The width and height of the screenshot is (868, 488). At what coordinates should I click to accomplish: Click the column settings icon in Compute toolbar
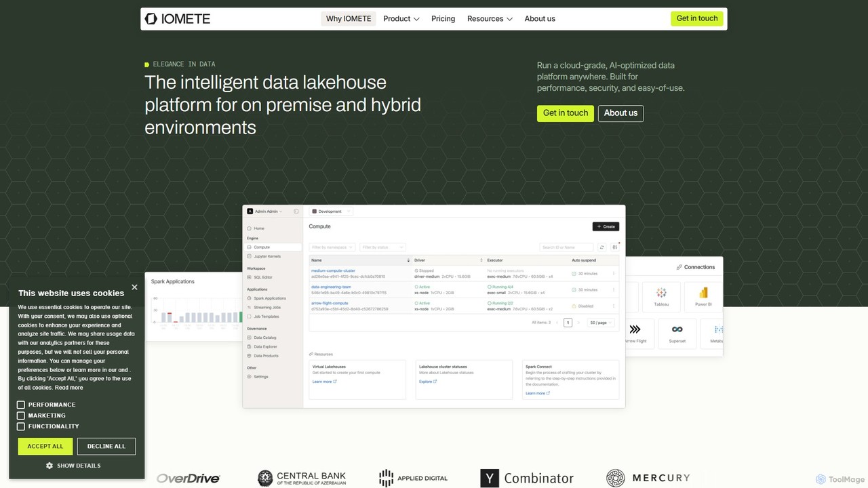(x=614, y=247)
